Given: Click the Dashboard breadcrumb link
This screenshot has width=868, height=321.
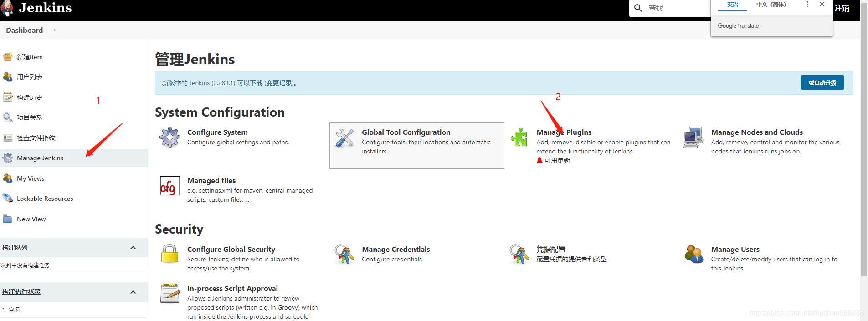Looking at the screenshot, I should (x=25, y=30).
